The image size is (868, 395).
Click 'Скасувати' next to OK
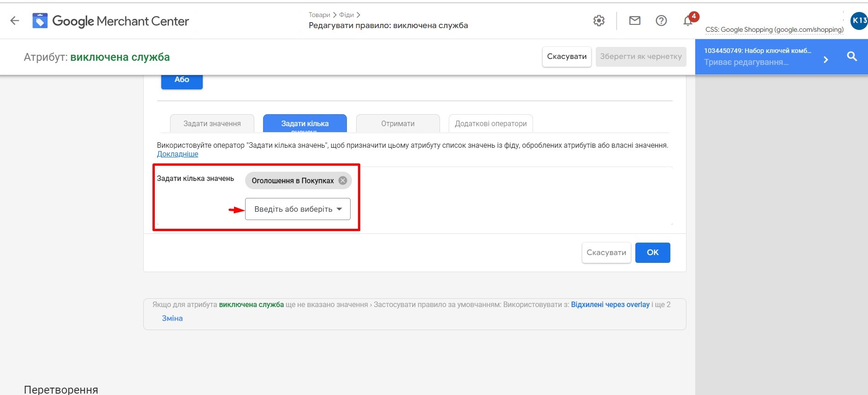[x=606, y=253]
